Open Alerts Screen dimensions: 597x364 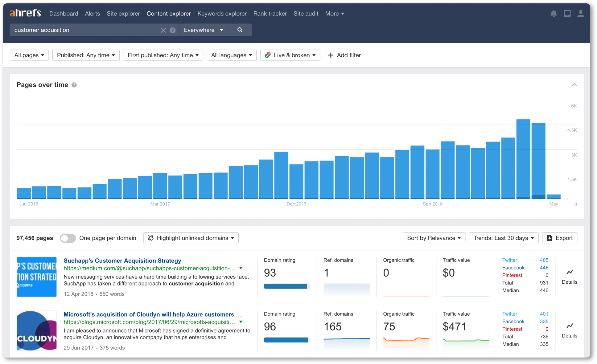pos(92,14)
